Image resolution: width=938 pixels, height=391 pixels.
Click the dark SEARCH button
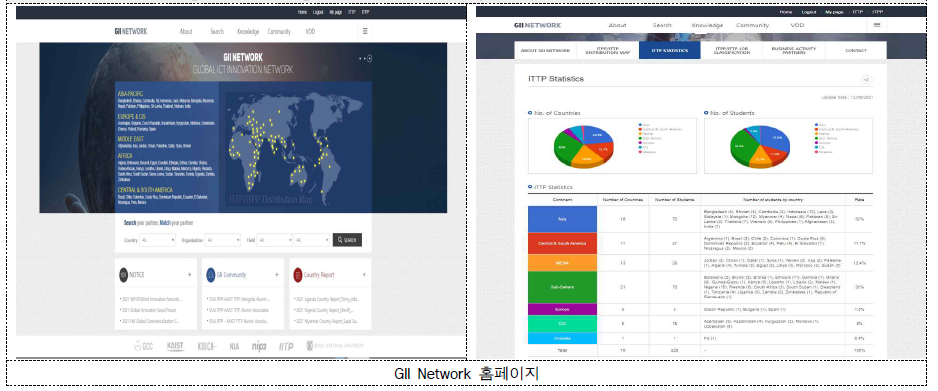tap(347, 240)
